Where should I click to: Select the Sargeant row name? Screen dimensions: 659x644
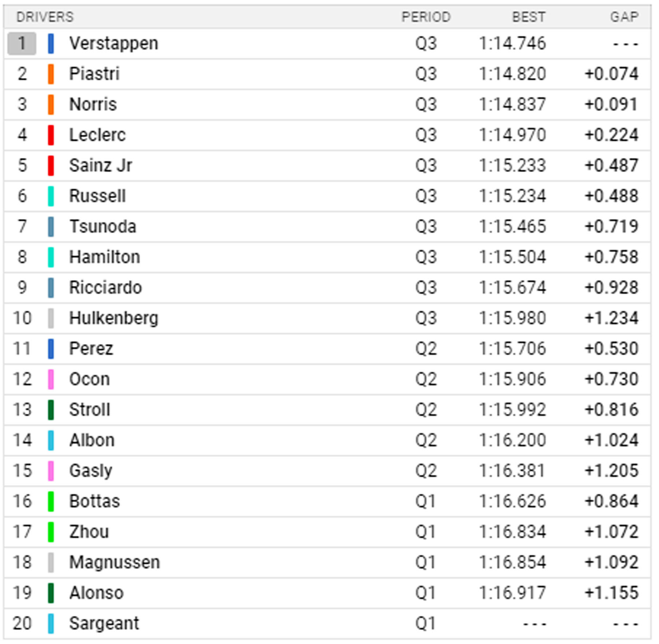[104, 623]
